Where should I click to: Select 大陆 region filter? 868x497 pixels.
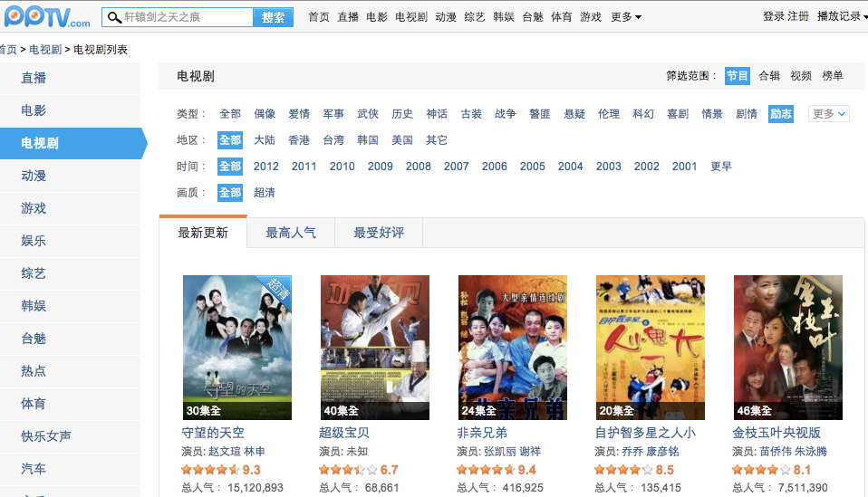coord(265,140)
